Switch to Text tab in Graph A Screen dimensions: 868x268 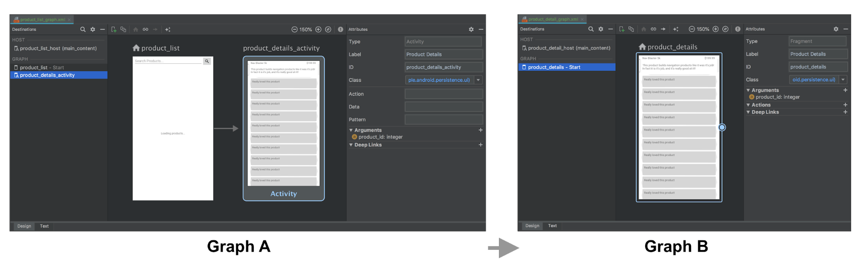coord(44,226)
